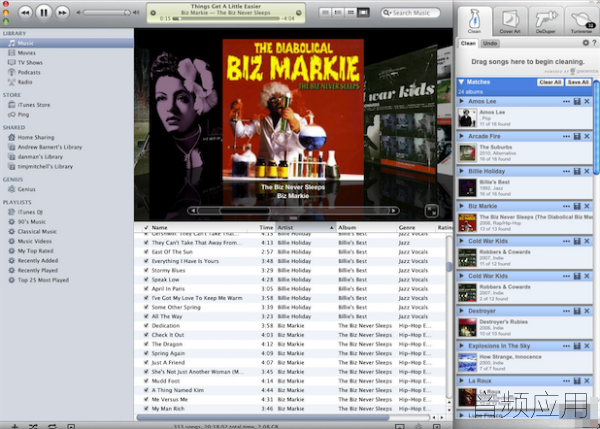Uncheck the song The Dragon

[x=146, y=344]
